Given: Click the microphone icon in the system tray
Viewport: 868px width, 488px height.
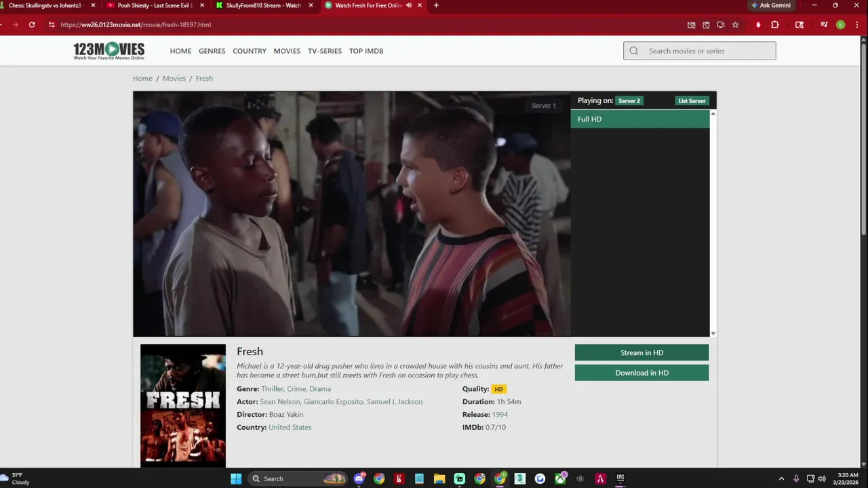Looking at the screenshot, I should [x=796, y=479].
